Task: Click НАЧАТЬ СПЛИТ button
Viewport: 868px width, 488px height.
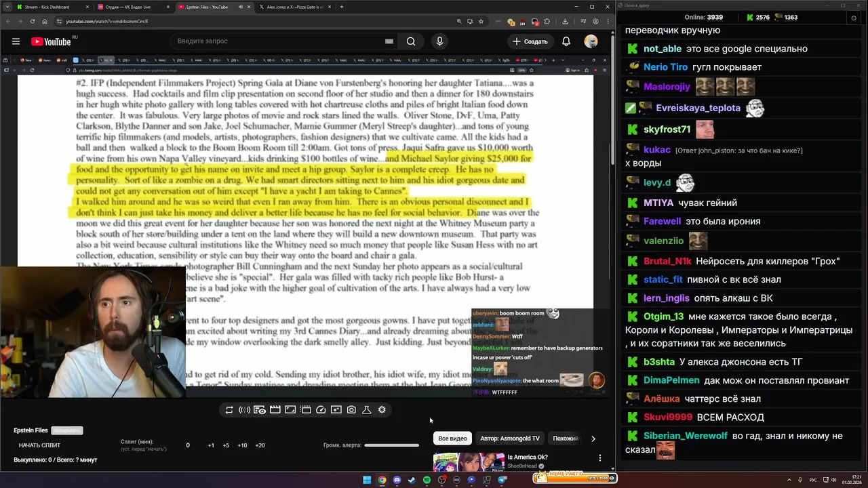Action: click(39, 445)
